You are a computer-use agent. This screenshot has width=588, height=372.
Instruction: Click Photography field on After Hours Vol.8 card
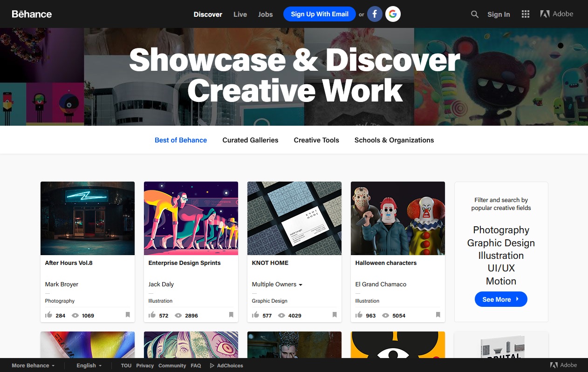click(60, 301)
